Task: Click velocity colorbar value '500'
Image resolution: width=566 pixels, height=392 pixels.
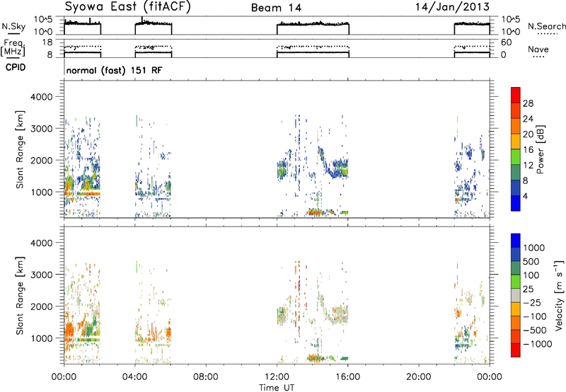Action: click(x=531, y=261)
